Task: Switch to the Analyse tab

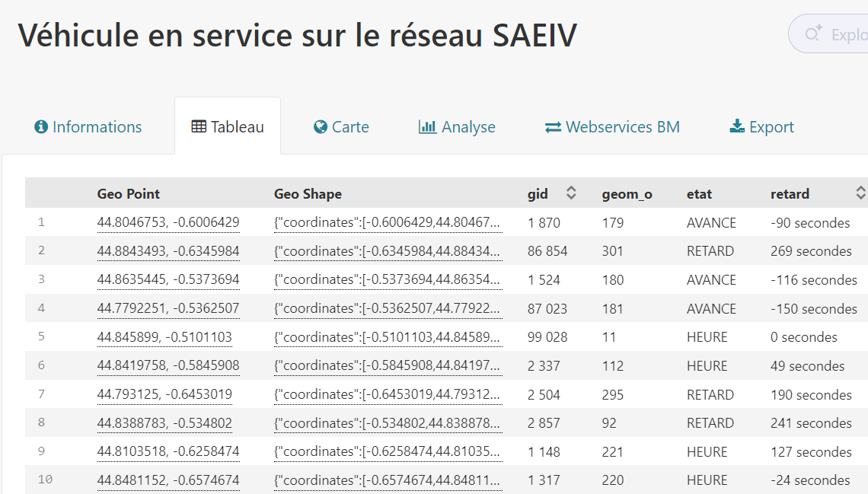Action: (457, 127)
